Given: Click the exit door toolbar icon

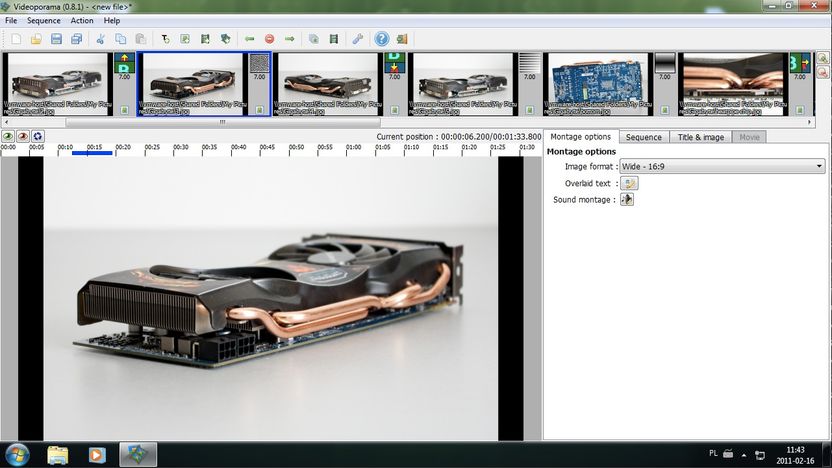Looking at the screenshot, I should coord(402,39).
